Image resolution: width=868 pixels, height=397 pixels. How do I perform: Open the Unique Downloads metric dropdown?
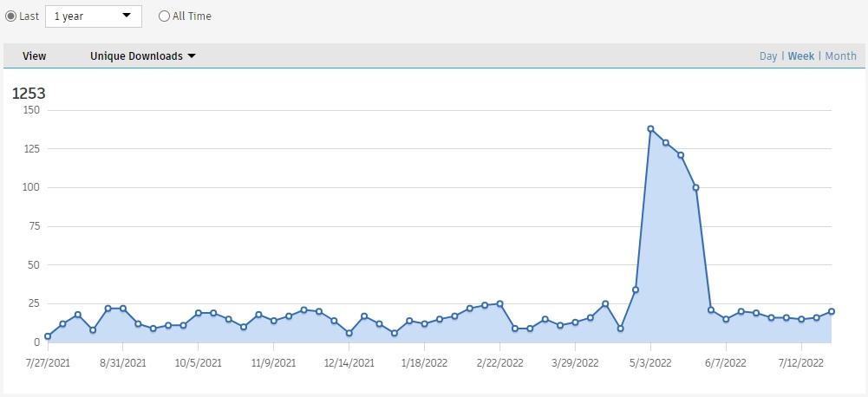143,56
